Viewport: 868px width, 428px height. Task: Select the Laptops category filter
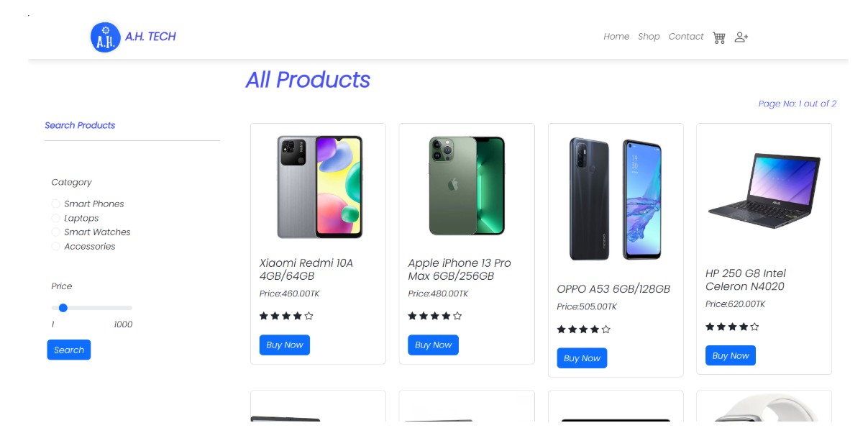pyautogui.click(x=55, y=218)
